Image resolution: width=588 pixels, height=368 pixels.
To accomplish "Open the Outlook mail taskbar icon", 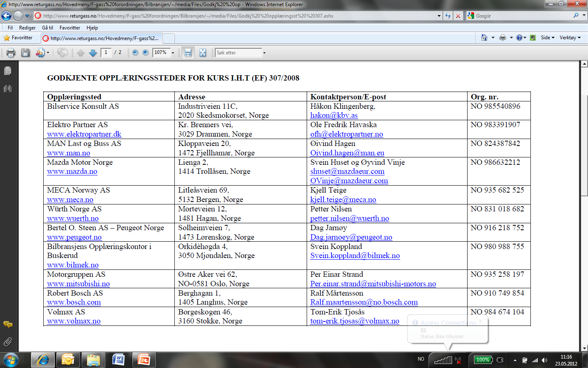I will [x=68, y=360].
